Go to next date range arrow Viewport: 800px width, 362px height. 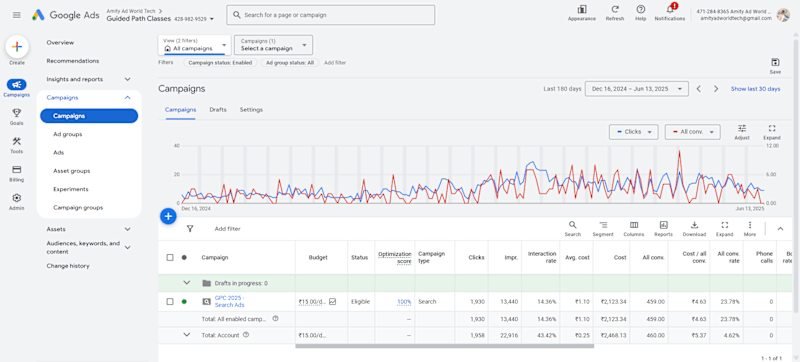(x=716, y=89)
